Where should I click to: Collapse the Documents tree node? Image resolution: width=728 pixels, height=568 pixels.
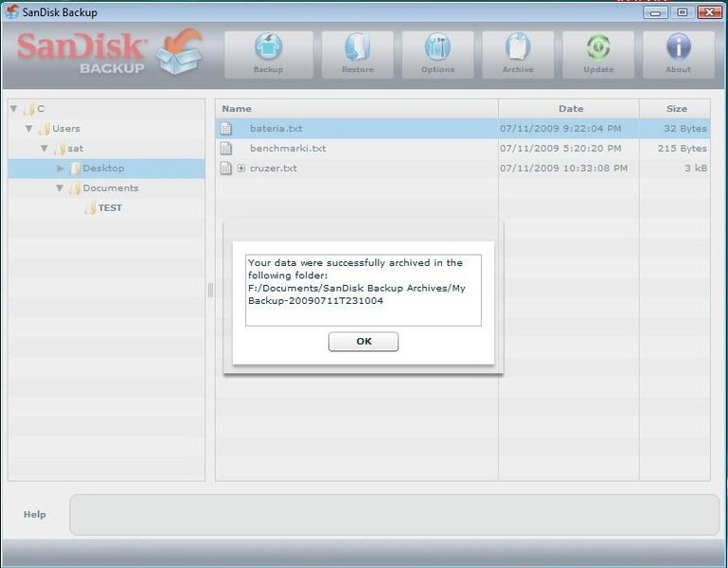pos(60,188)
